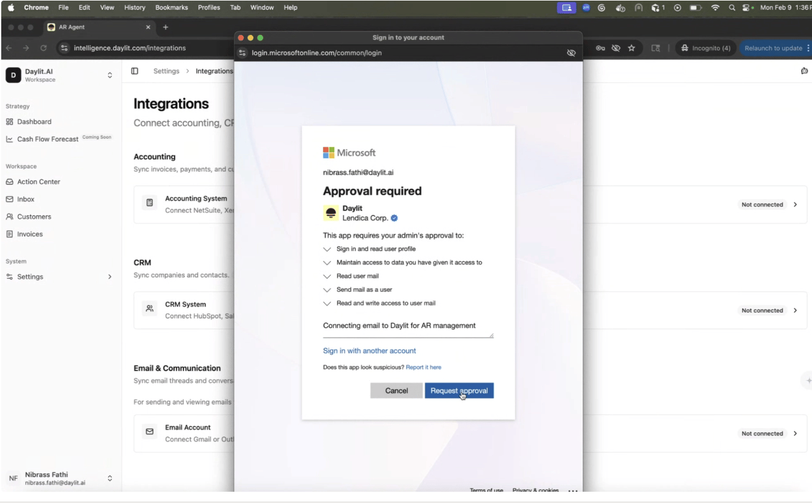Click the crossed-eye icon in sign-in popup address bar
Screen dimensions: 812x504
coord(572,53)
